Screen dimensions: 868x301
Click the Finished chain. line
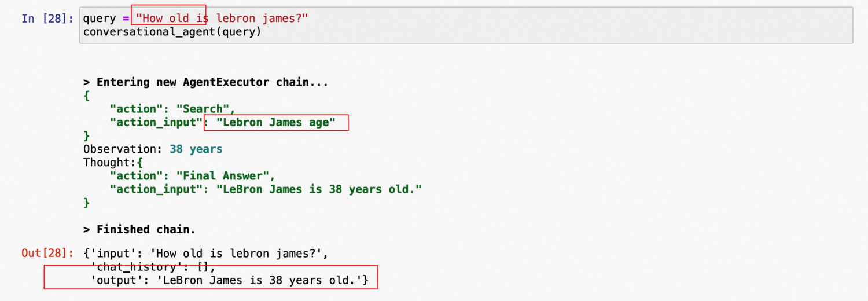click(139, 229)
